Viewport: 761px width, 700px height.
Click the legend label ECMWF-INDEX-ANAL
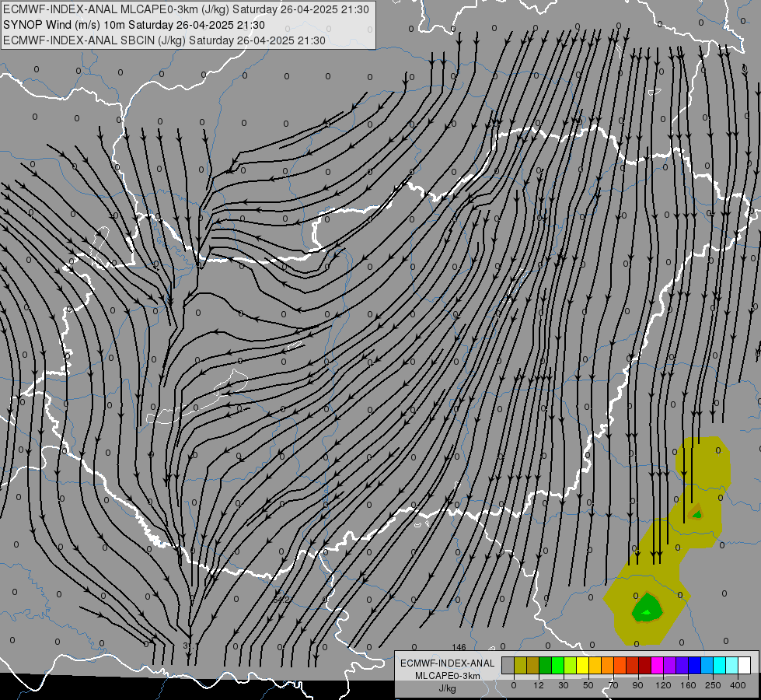[x=448, y=663]
